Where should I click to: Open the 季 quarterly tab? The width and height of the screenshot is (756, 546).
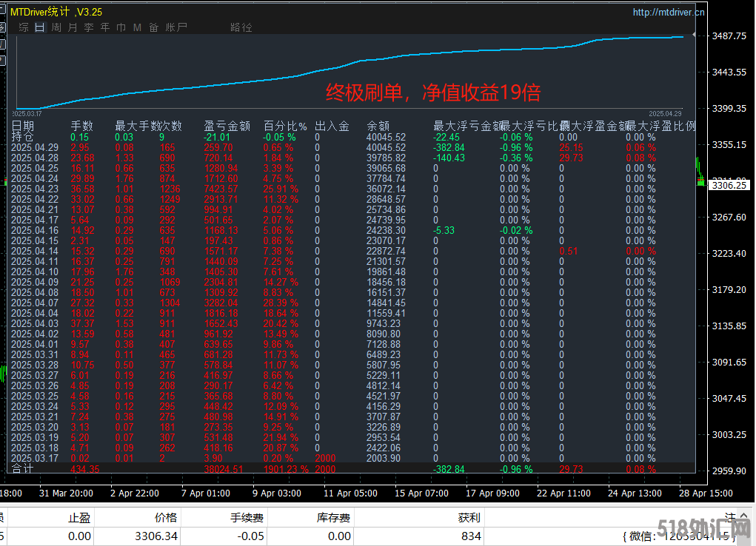click(89, 27)
